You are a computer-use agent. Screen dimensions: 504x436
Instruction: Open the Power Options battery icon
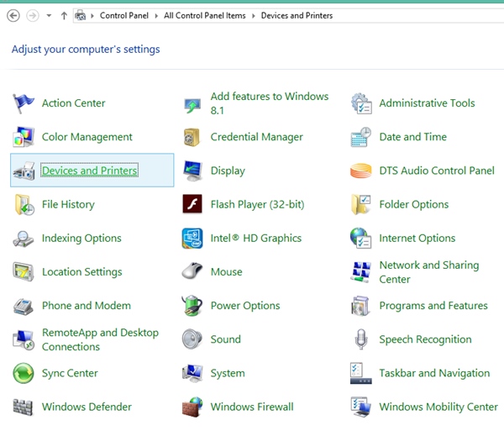[x=192, y=306]
